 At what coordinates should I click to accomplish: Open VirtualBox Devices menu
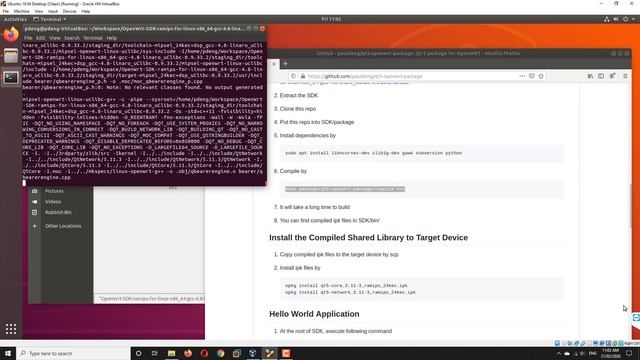tap(69, 11)
